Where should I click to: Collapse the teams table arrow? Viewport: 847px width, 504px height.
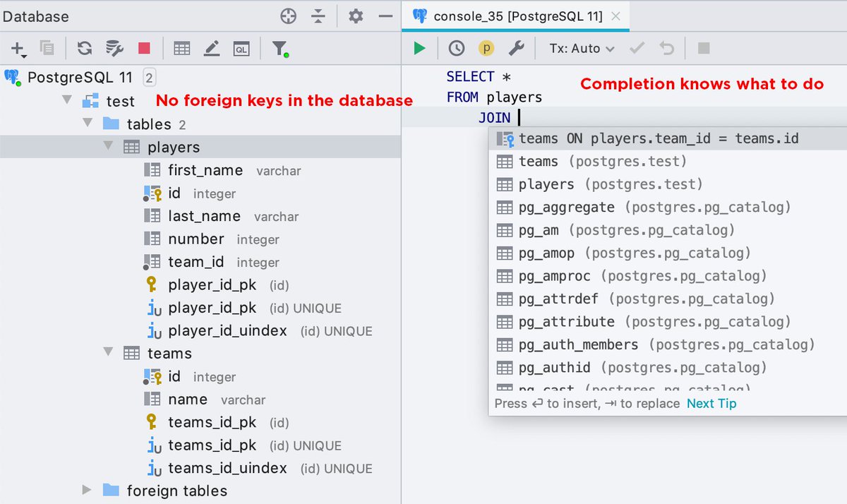click(109, 353)
